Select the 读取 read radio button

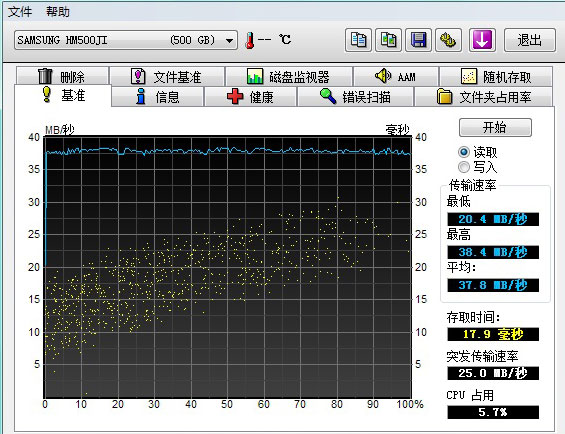[478, 152]
